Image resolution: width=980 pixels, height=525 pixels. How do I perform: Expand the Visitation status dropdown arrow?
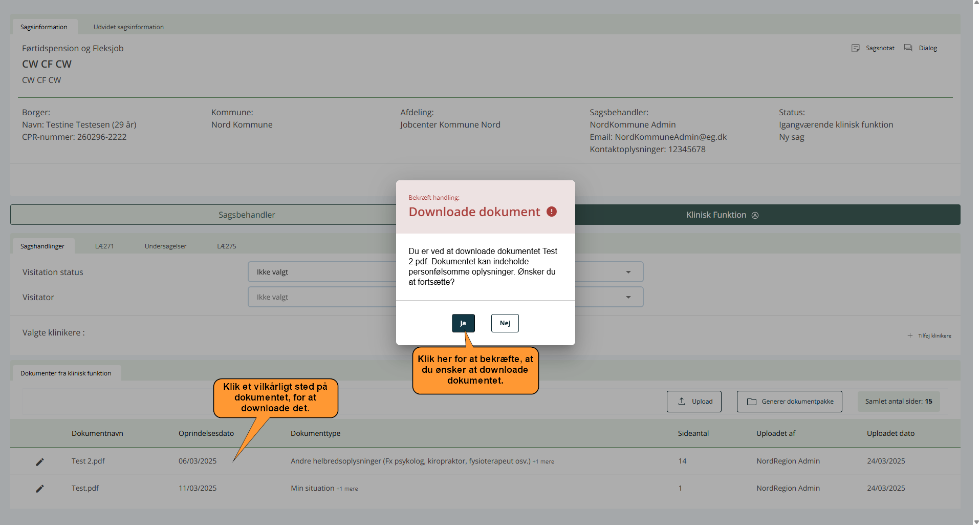coord(628,272)
